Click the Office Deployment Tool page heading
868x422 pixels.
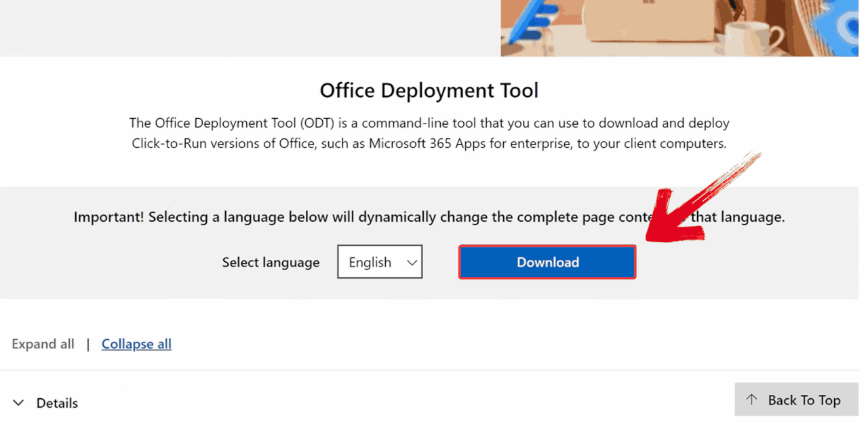point(429,90)
